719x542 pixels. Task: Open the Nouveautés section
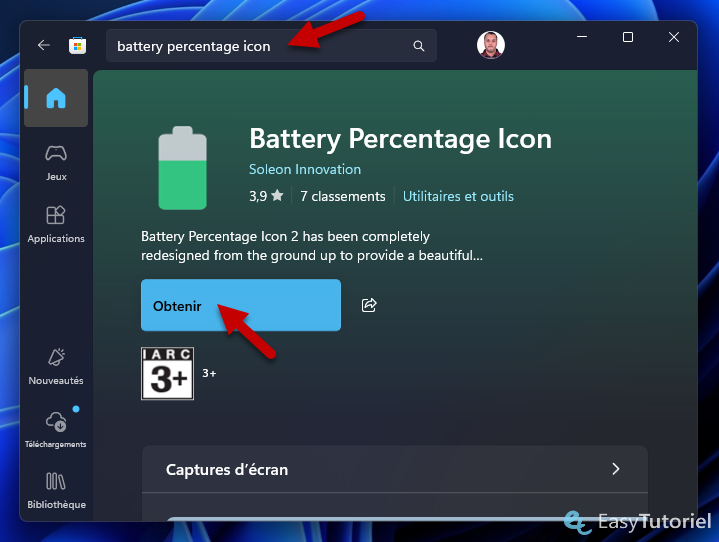(56, 366)
